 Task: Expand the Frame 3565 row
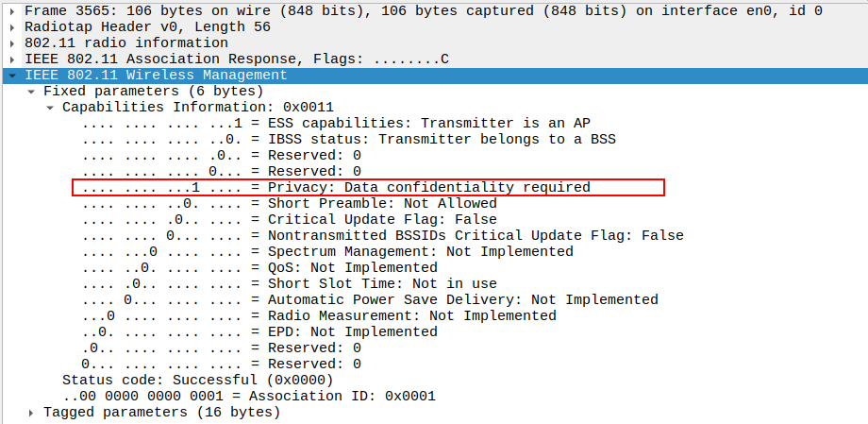[x=10, y=11]
